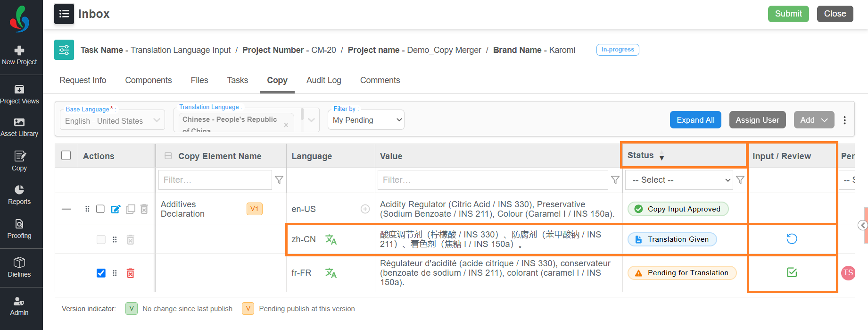
Task: Check the Additives Declaration row checkbox
Action: point(100,209)
